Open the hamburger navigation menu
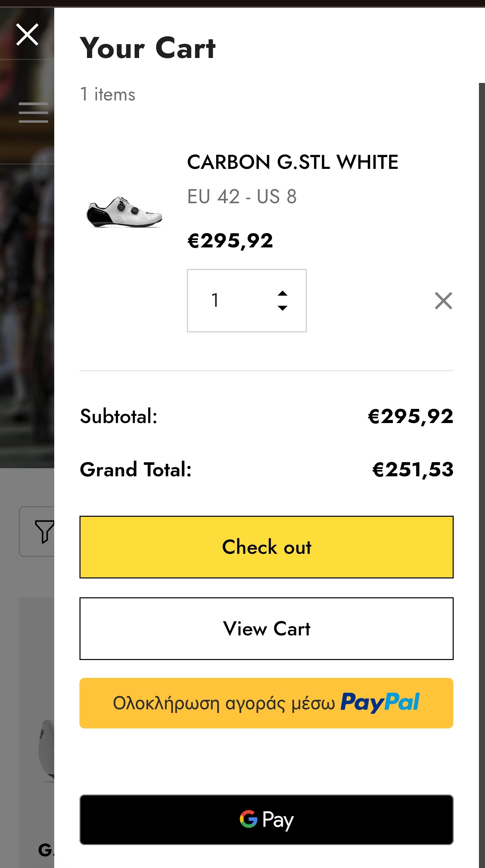This screenshot has width=485, height=868. pyautogui.click(x=33, y=113)
